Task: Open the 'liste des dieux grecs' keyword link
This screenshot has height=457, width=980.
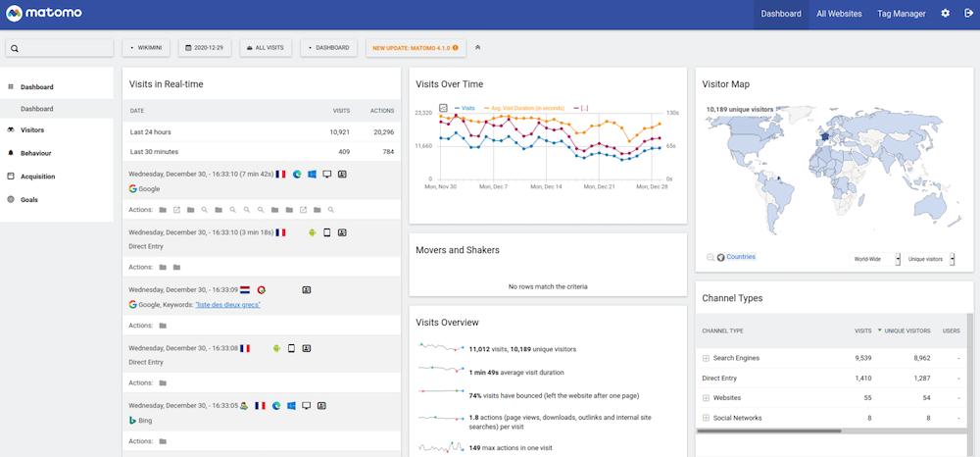Action: pyautogui.click(x=228, y=304)
